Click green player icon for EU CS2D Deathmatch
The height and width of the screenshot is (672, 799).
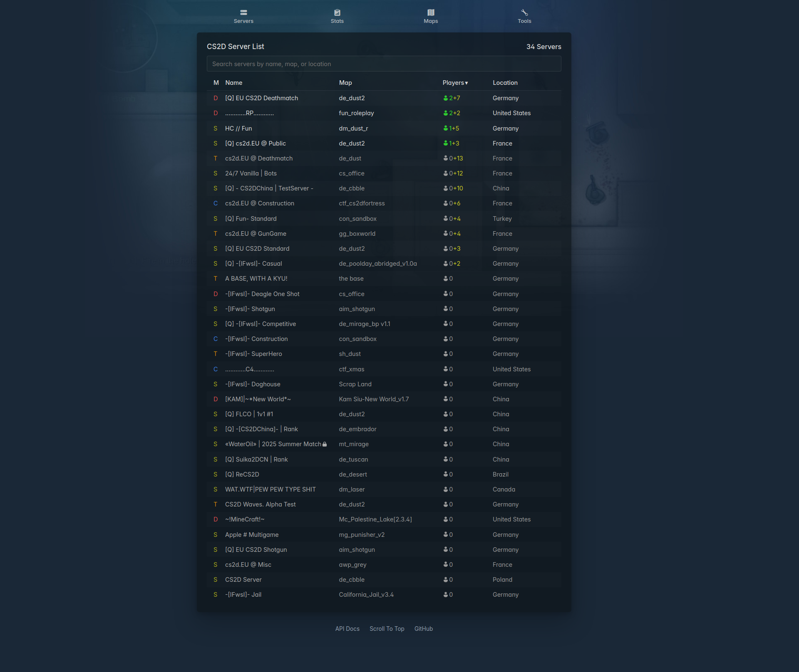coord(446,98)
